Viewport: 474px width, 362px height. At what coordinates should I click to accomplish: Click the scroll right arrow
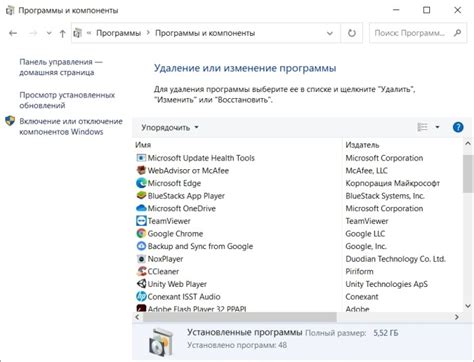coord(457,317)
